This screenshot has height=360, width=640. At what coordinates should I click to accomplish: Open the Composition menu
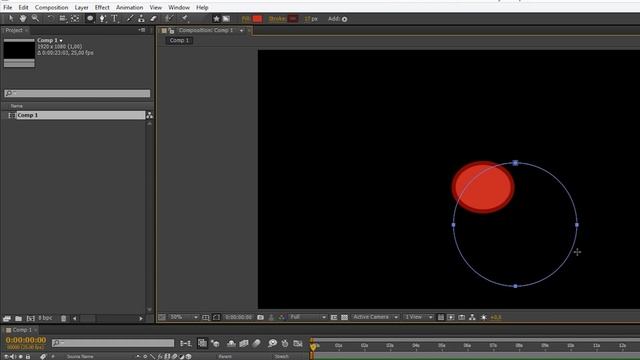[51, 7]
